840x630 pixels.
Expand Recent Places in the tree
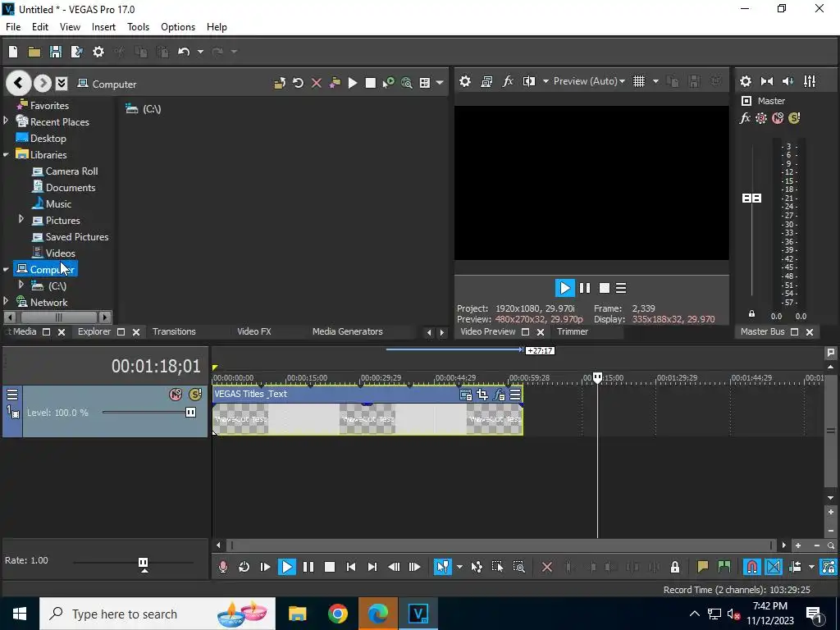pos(6,121)
